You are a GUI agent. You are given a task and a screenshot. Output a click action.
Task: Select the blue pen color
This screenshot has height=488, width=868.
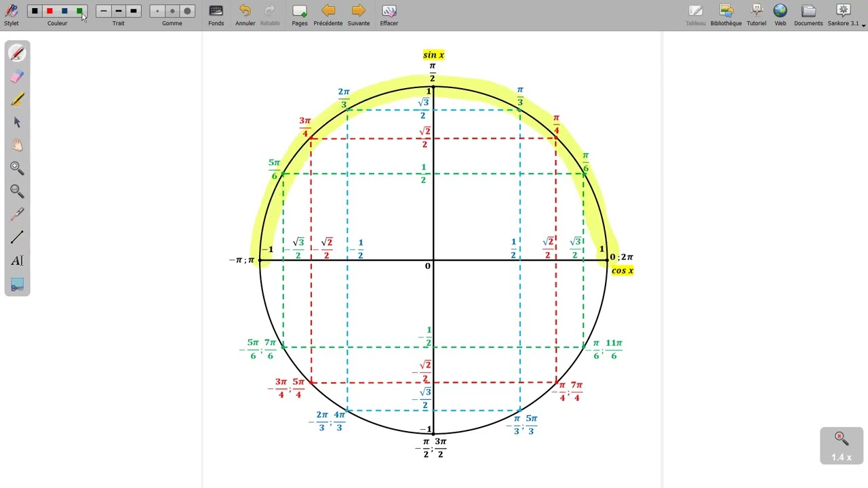[64, 11]
